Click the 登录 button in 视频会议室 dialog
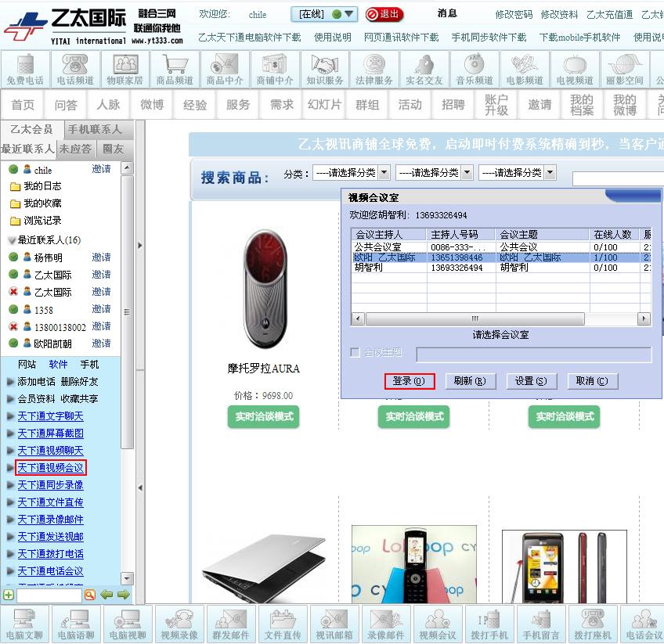 tap(409, 381)
